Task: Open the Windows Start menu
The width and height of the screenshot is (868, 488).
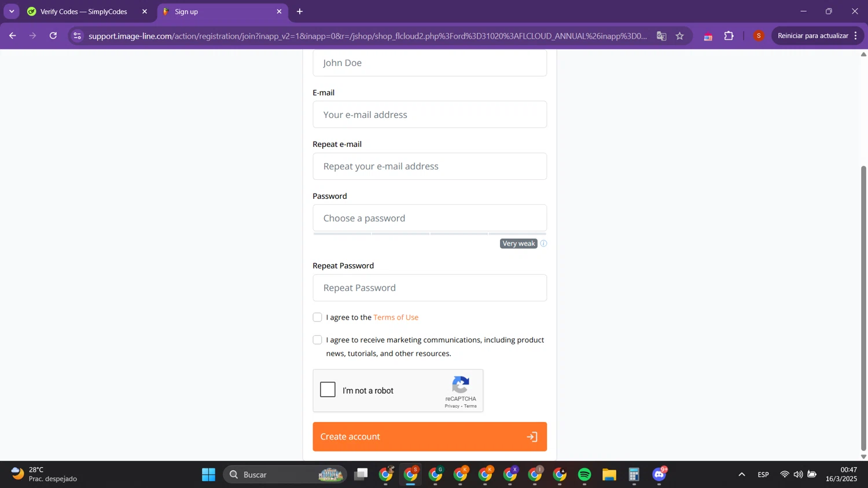Action: [x=208, y=475]
